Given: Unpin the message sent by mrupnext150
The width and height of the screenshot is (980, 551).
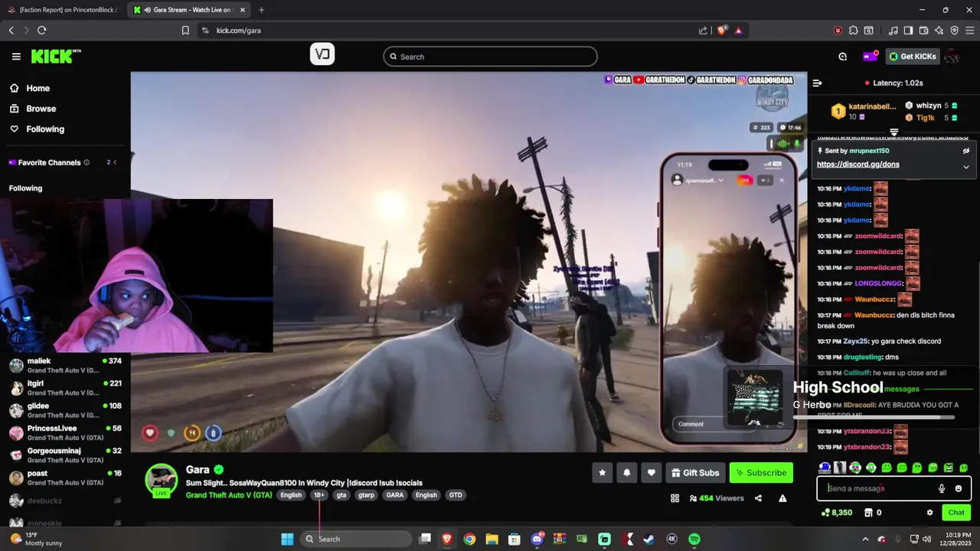Looking at the screenshot, I should [966, 151].
